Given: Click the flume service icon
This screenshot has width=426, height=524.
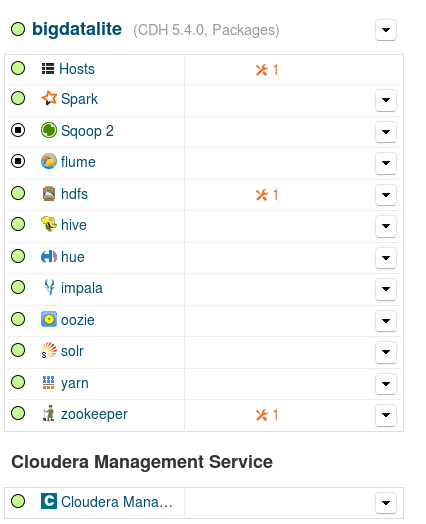Looking at the screenshot, I should tap(49, 161).
